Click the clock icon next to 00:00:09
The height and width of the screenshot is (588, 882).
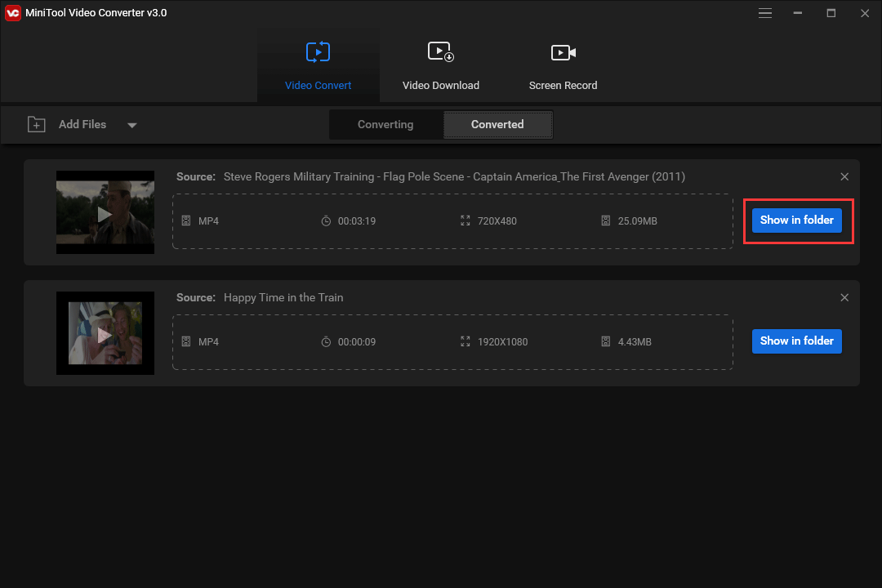pos(326,341)
